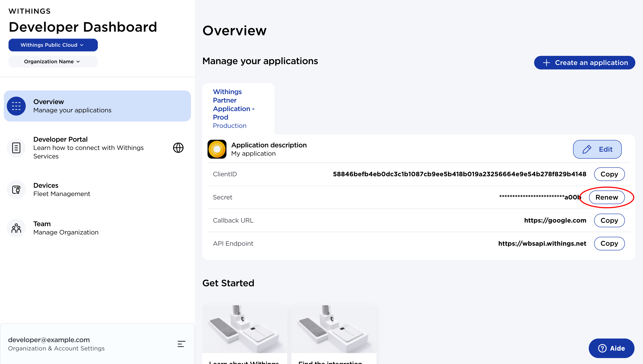Viewport: 643px width, 364px height.
Task: Click Organization & Account Settings text
Action: tap(56, 348)
